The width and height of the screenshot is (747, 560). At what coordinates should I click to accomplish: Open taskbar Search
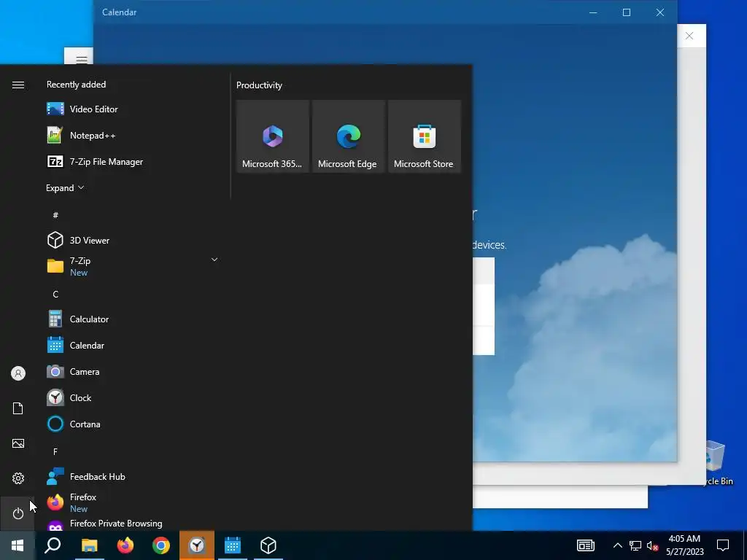point(53,545)
